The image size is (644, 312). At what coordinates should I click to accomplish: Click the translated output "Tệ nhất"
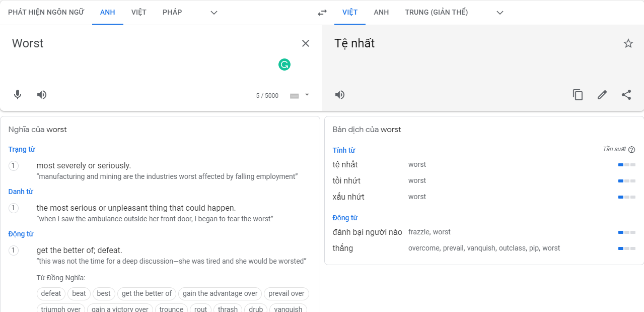[x=354, y=44]
